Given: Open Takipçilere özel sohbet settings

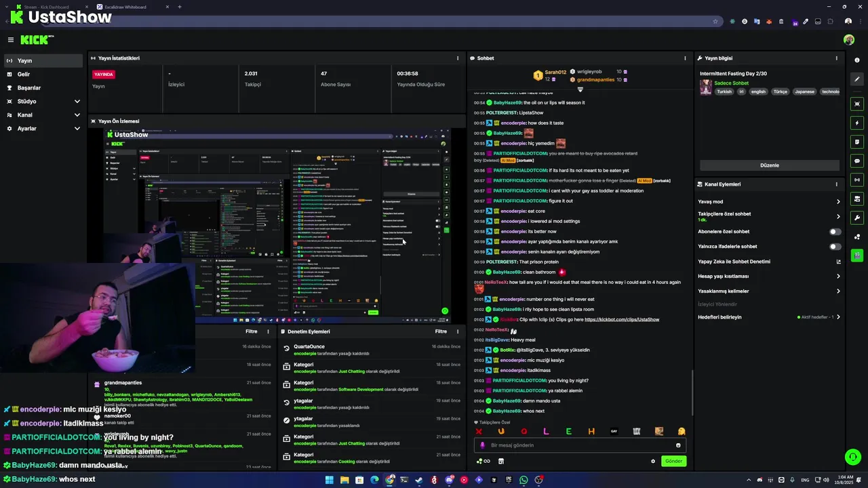Looking at the screenshot, I should click(770, 216).
